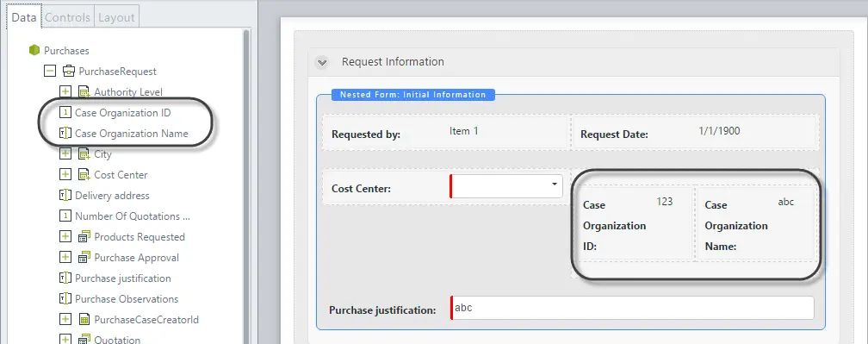Click the Request Information group title
Viewport: 868px width, 344px height.
pos(393,61)
